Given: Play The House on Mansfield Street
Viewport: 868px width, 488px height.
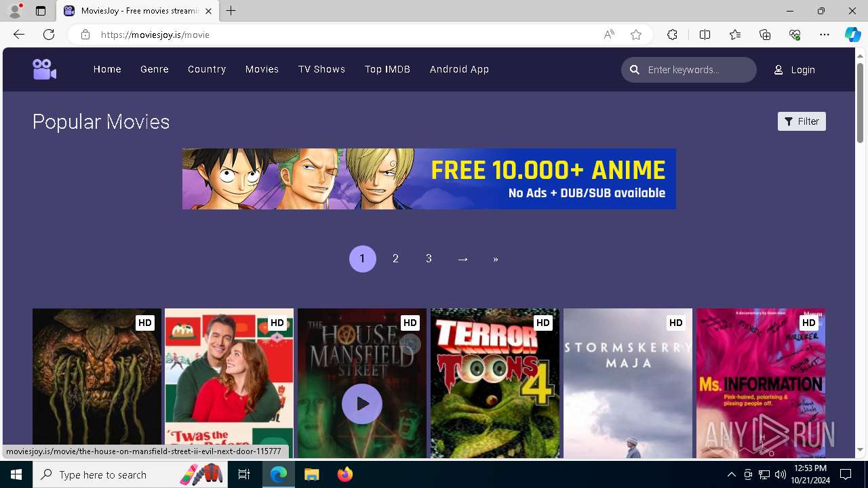Looking at the screenshot, I should point(362,404).
